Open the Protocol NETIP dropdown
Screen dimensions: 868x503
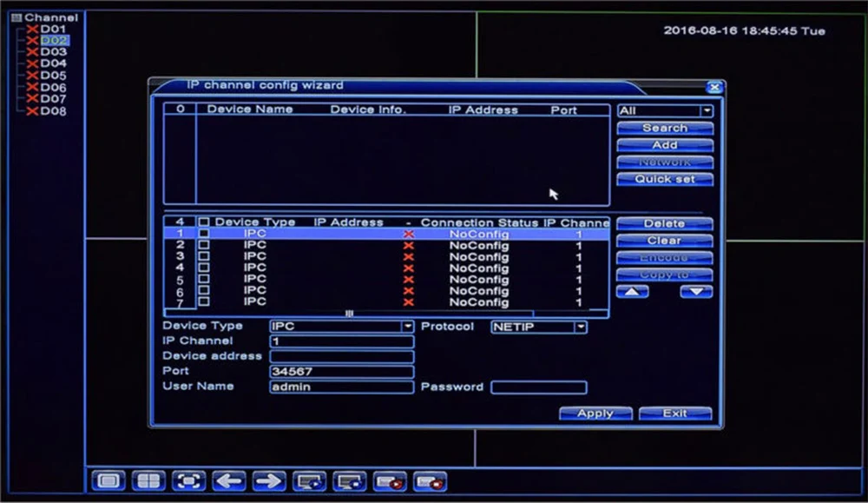[580, 327]
